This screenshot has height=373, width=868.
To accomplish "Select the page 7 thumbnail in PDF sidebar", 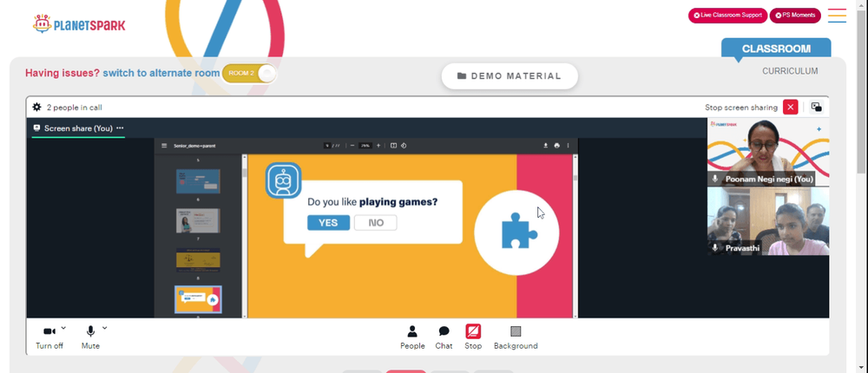I will (x=198, y=259).
